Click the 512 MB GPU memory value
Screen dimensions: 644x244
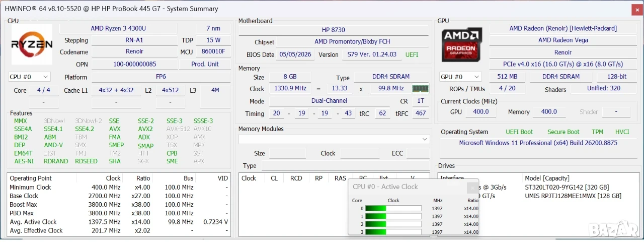[507, 77]
